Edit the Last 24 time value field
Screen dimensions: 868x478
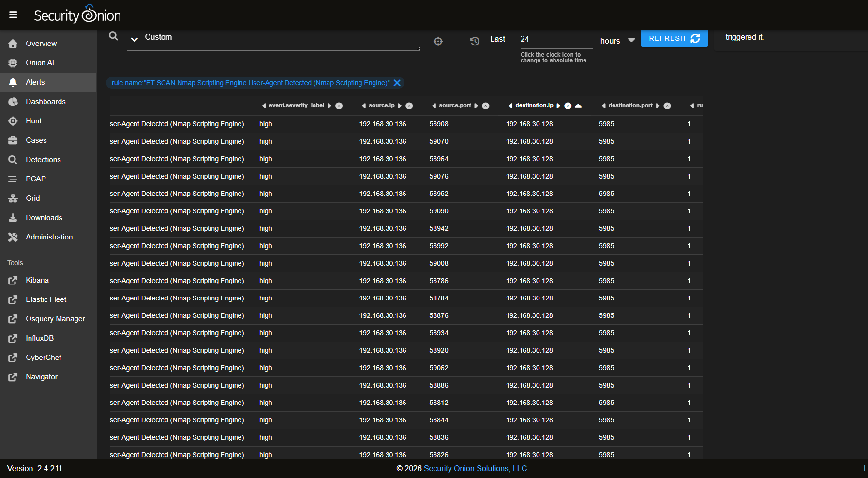556,39
